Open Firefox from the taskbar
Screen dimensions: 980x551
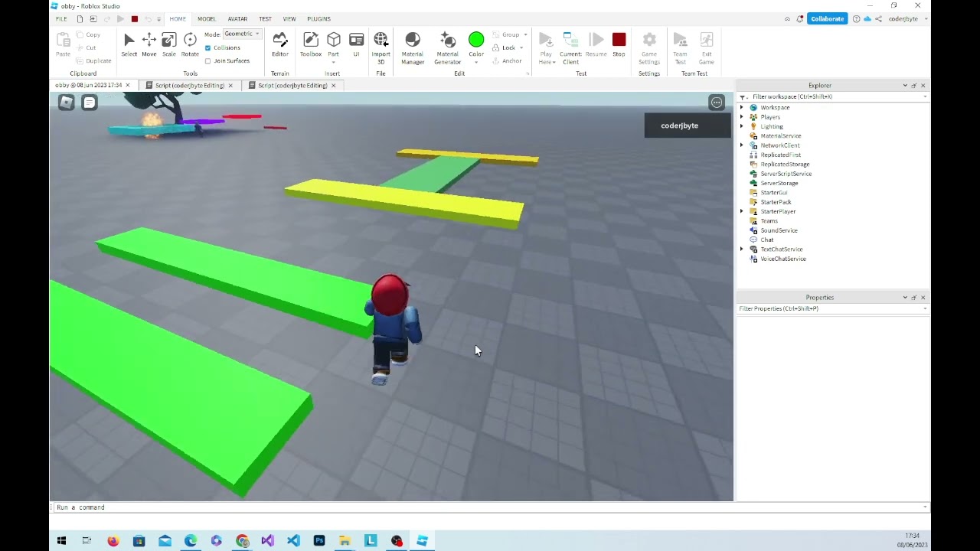tap(113, 541)
